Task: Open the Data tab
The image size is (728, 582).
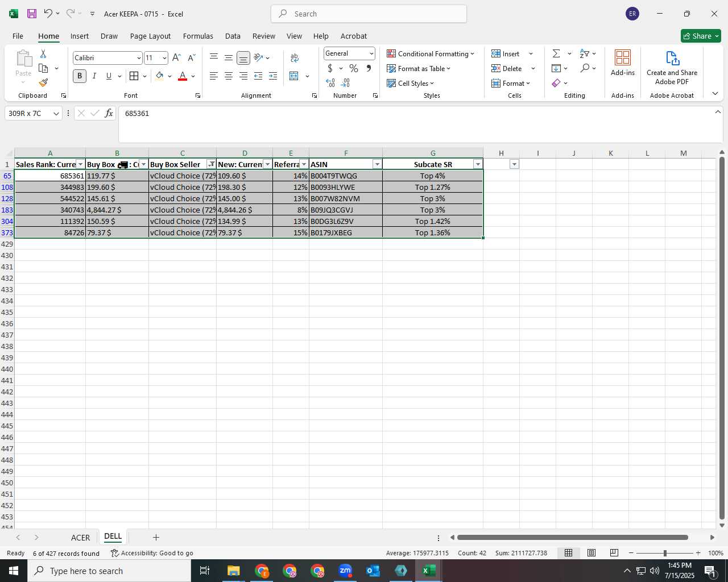Action: [233, 36]
